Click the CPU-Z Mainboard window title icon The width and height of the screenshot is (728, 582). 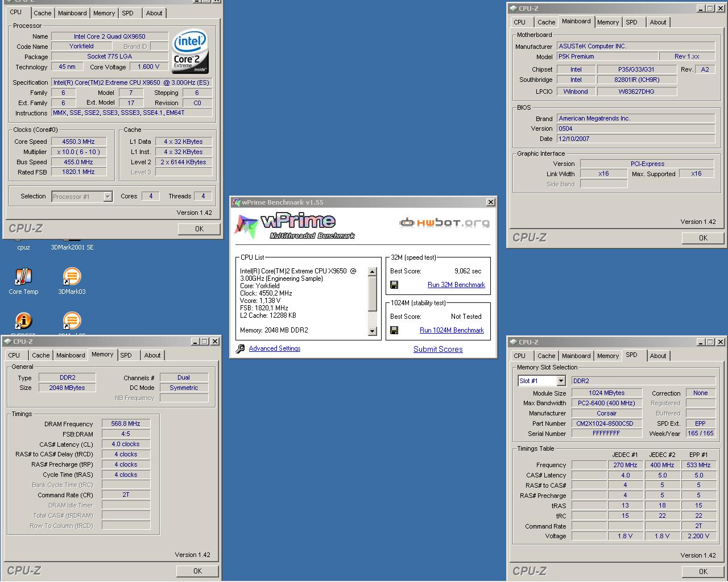click(513, 9)
